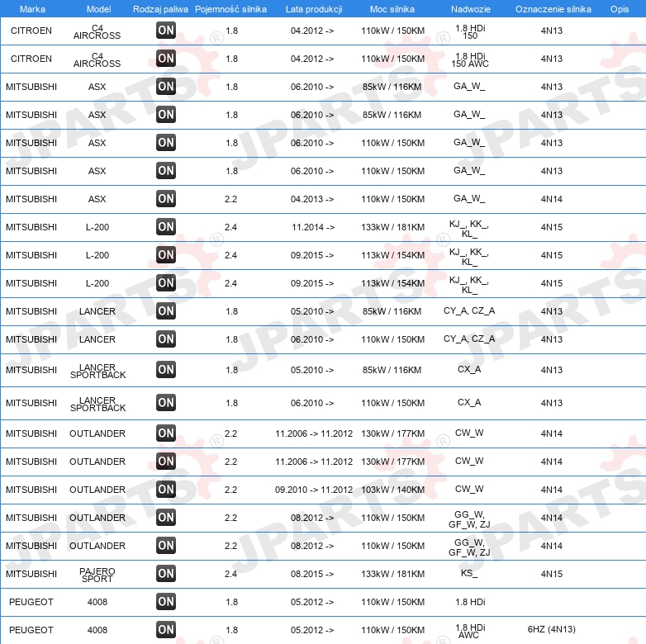Click the ON badge in the Peugeot 4008 row without engine code
Viewport: 646px width, 644px height.
point(166,602)
